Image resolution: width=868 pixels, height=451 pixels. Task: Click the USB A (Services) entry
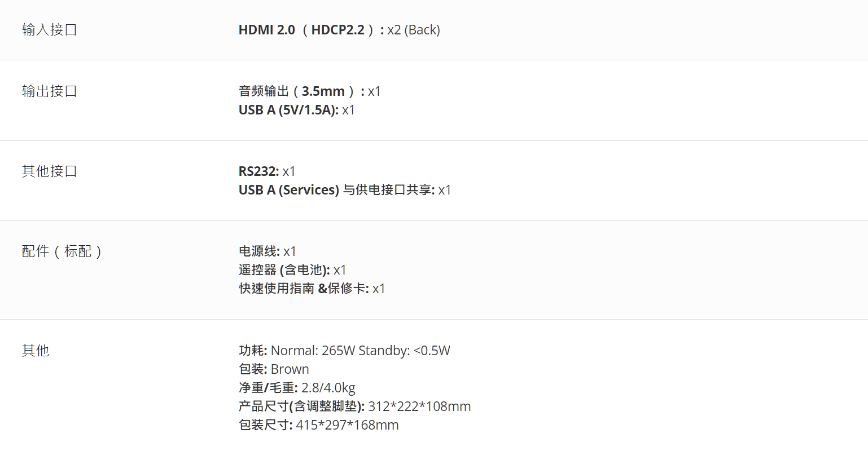[345, 190]
